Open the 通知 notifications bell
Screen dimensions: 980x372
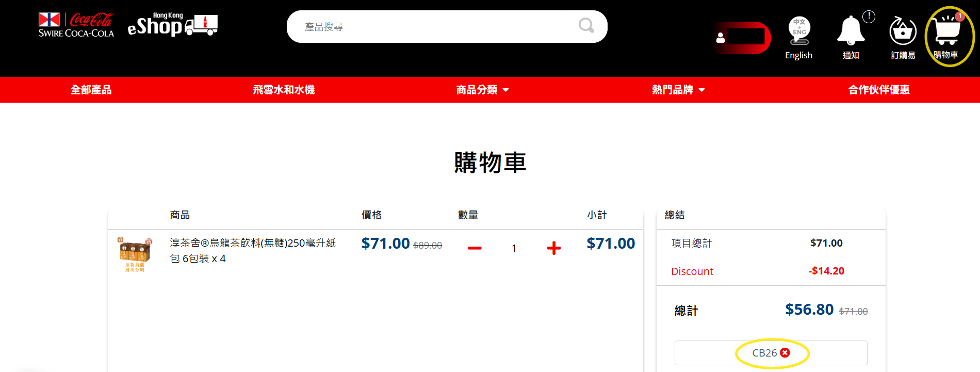click(x=850, y=31)
